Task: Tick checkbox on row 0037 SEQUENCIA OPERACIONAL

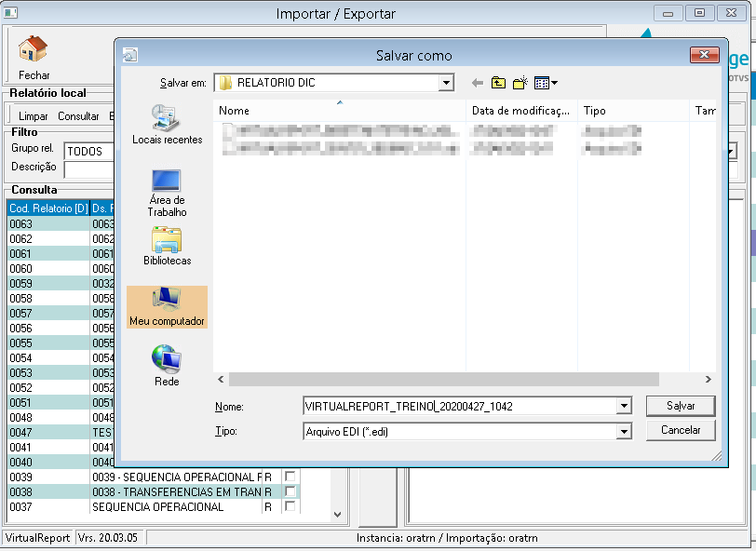Action: pos(290,506)
